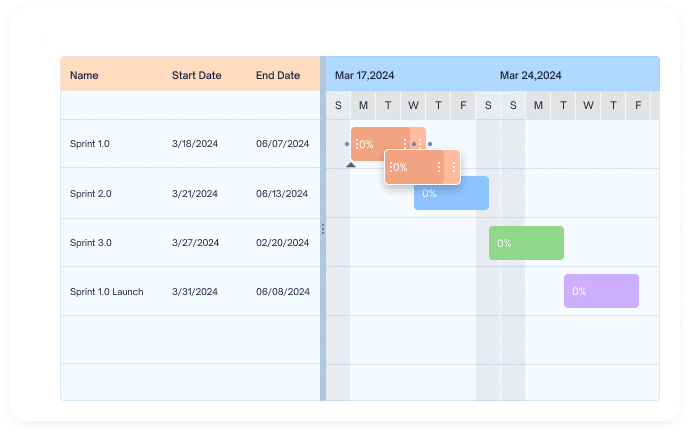This screenshot has width=690, height=435.
Task: Sort by the Start Date column header
Action: point(196,75)
